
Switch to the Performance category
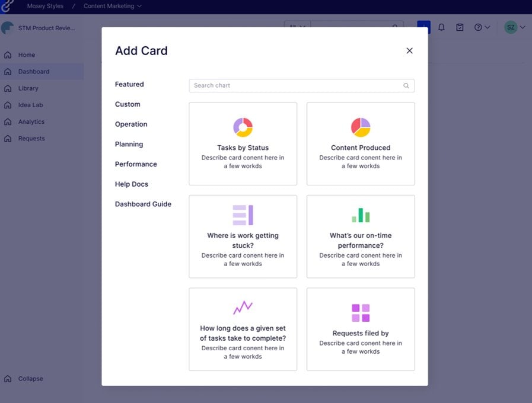[136, 164]
